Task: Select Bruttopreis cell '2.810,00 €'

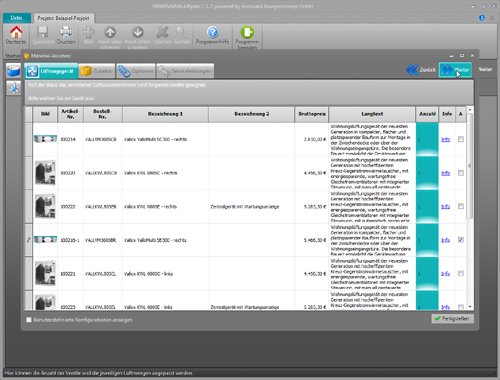Action: (311, 139)
